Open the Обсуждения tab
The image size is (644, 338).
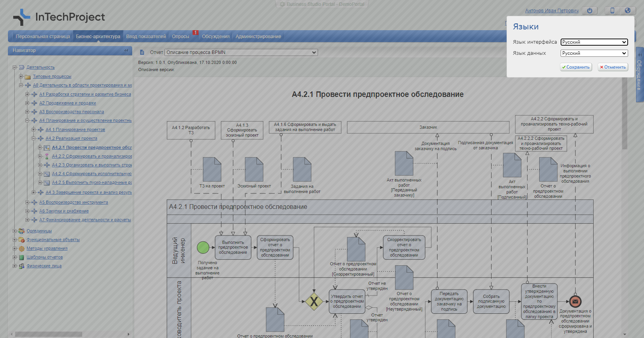[x=216, y=37]
